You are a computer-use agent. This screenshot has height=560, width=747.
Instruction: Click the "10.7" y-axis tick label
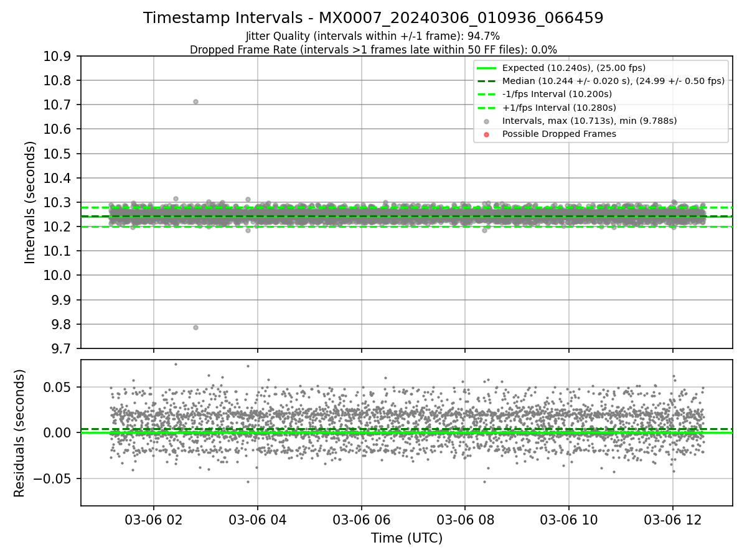(58, 105)
